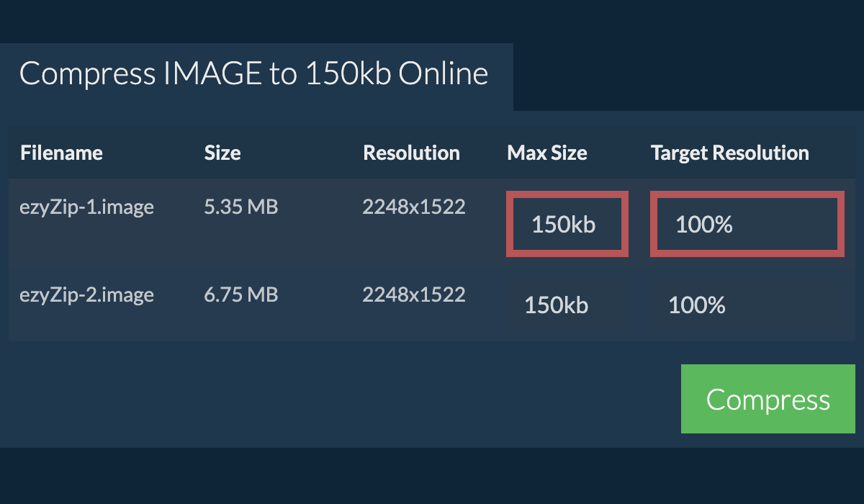Viewport: 864px width, 504px height.
Task: Click the Size column header
Action: coord(222,153)
